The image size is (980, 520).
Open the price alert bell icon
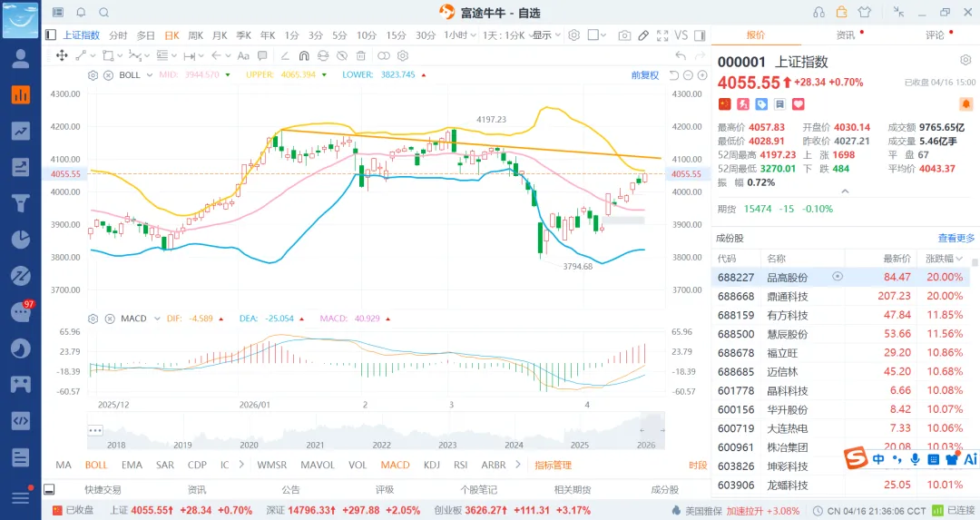pos(965,105)
